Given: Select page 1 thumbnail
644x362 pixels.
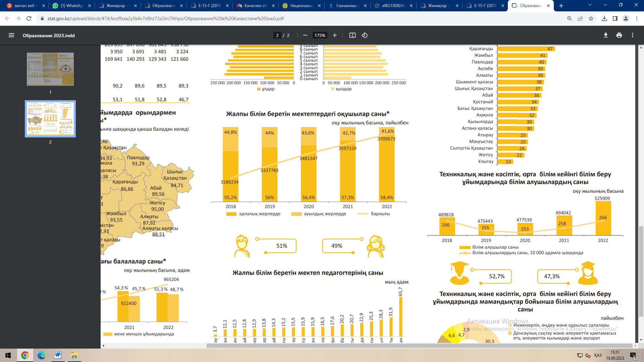Looking at the screenshot, I should point(50,69).
